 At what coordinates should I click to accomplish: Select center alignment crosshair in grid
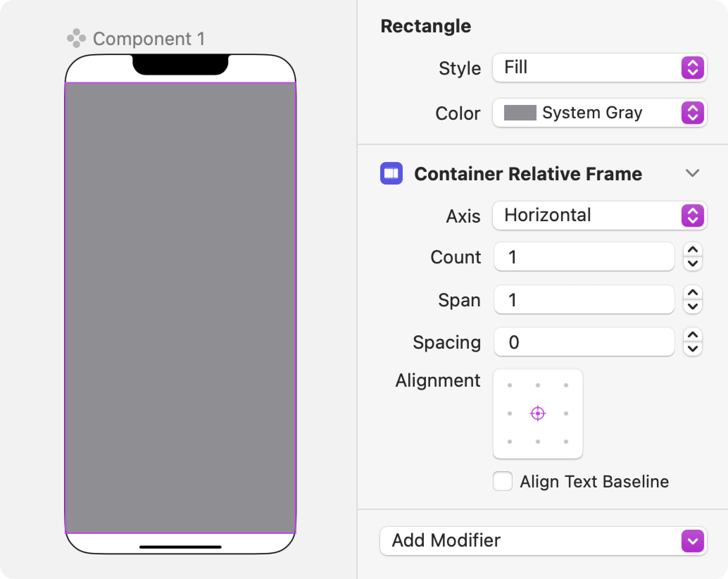click(x=538, y=413)
